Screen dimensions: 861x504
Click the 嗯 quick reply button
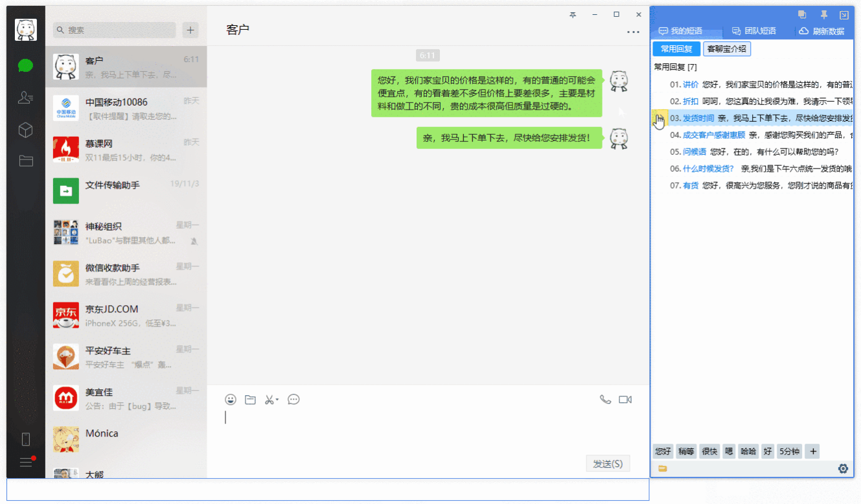tap(728, 452)
